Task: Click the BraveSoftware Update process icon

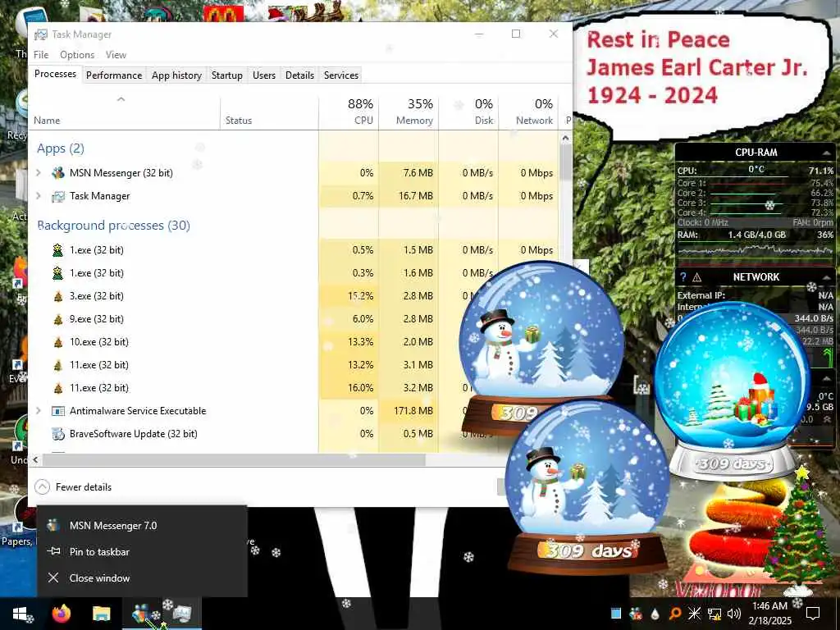Action: [58, 434]
